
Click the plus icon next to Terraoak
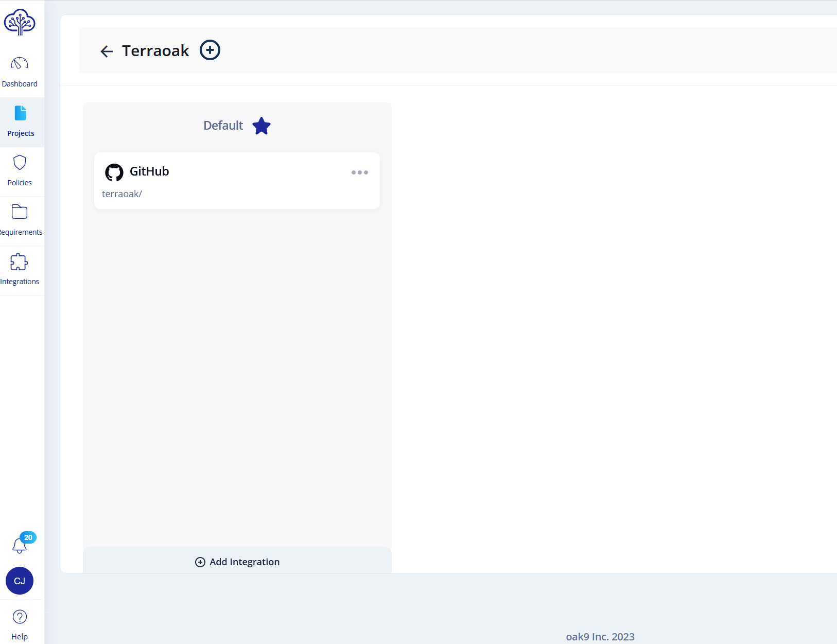(210, 50)
